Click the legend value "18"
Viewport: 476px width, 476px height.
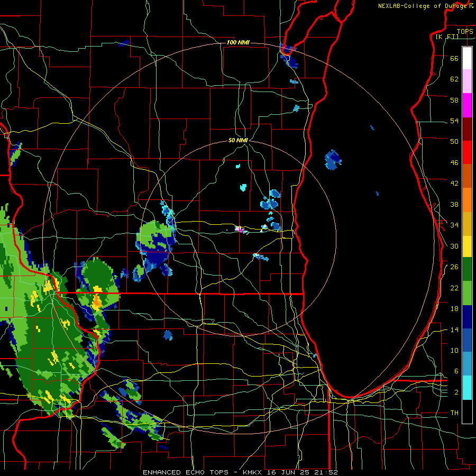pyautogui.click(x=454, y=309)
